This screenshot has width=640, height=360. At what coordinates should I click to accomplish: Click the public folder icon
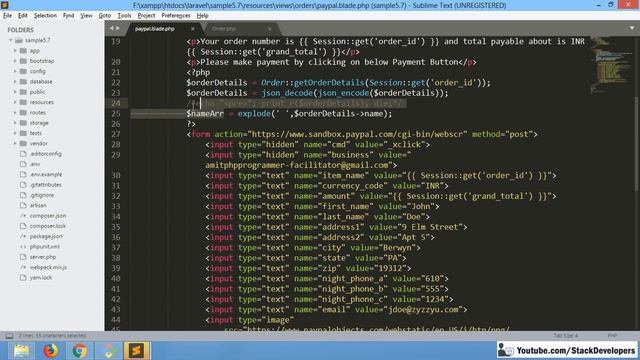pyautogui.click(x=23, y=92)
